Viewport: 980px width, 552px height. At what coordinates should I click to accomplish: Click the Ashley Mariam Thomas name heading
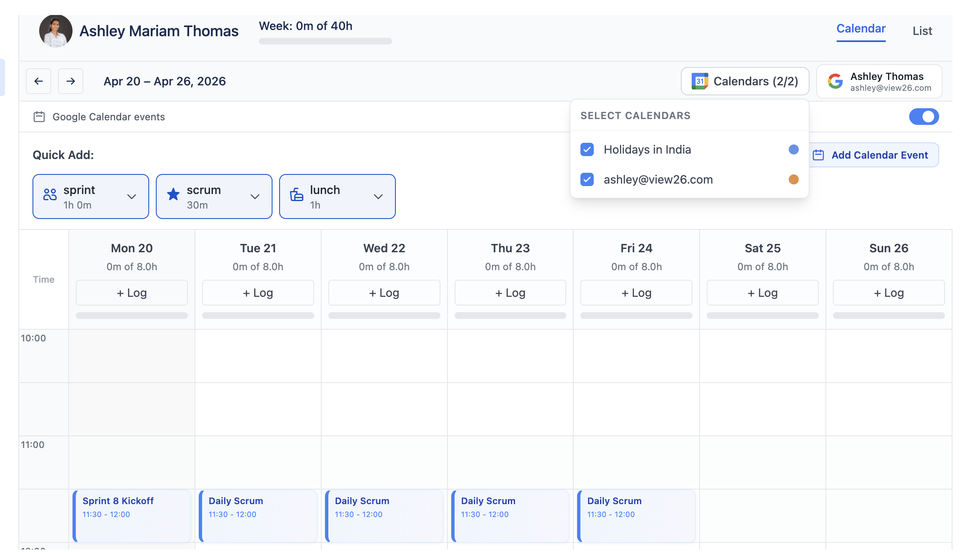coord(159,31)
